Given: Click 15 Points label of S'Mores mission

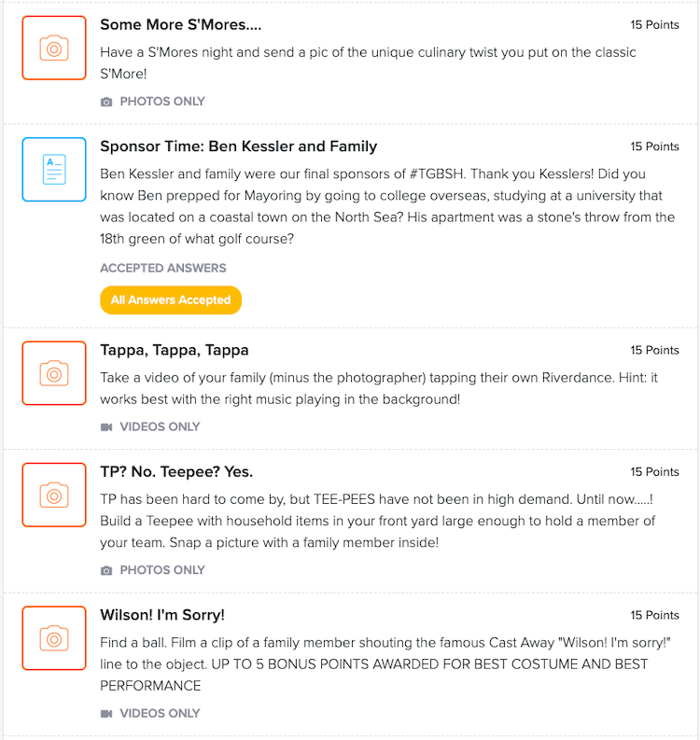Looking at the screenshot, I should click(654, 25).
